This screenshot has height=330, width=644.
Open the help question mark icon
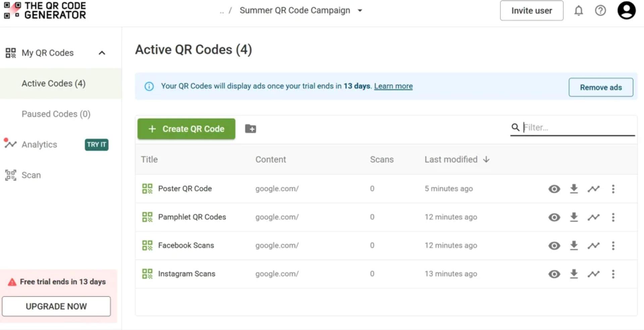click(x=600, y=11)
